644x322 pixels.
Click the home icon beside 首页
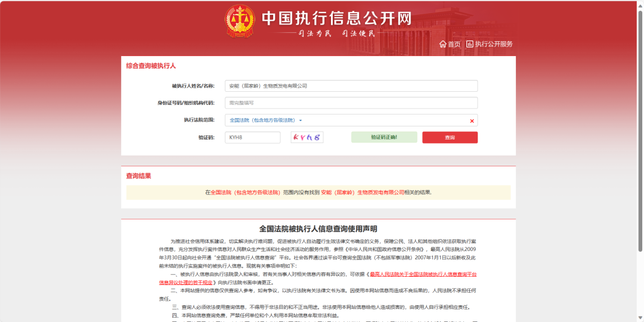click(x=442, y=44)
